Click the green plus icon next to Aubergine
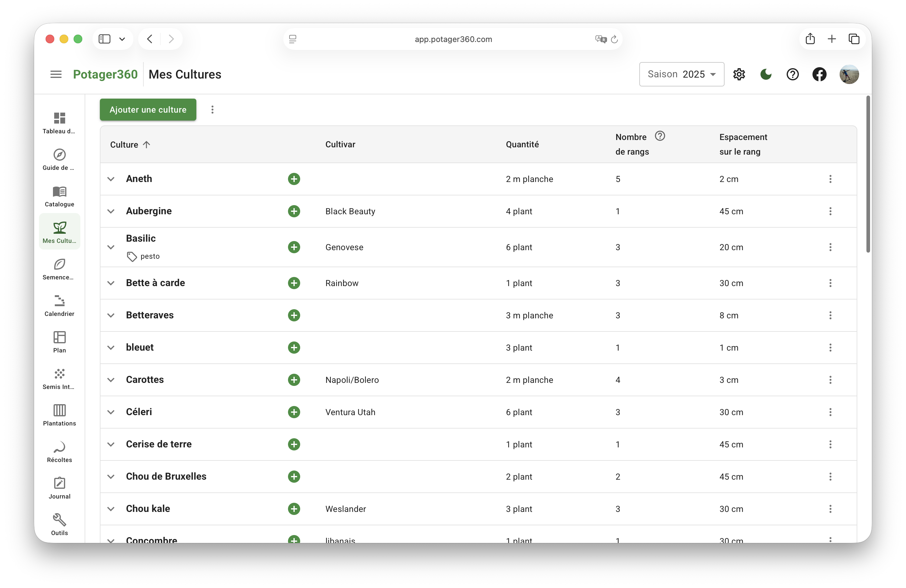This screenshot has height=588, width=906. pos(294,211)
